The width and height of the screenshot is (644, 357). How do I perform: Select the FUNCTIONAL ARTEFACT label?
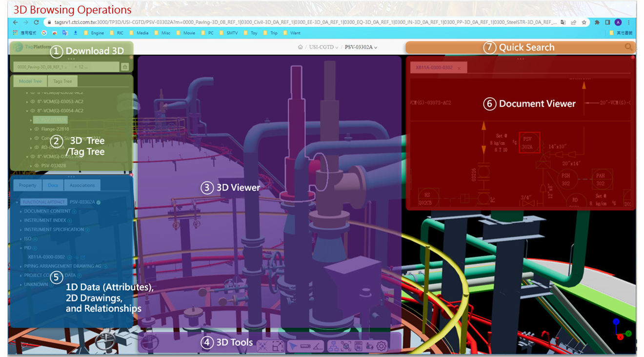click(43, 202)
